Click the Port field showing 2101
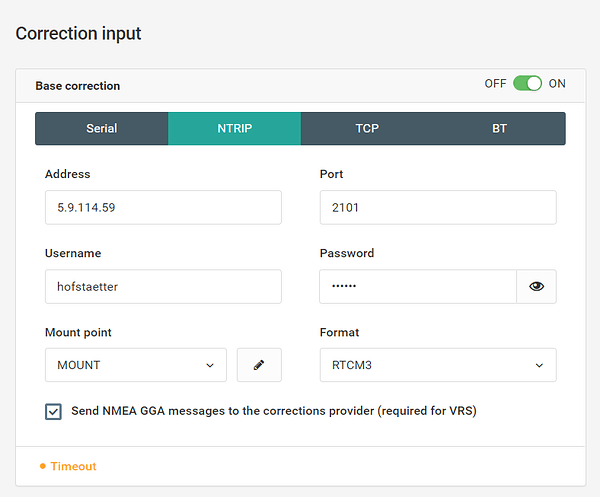Screen dimensions: 600x497 pyautogui.click(x=438, y=207)
